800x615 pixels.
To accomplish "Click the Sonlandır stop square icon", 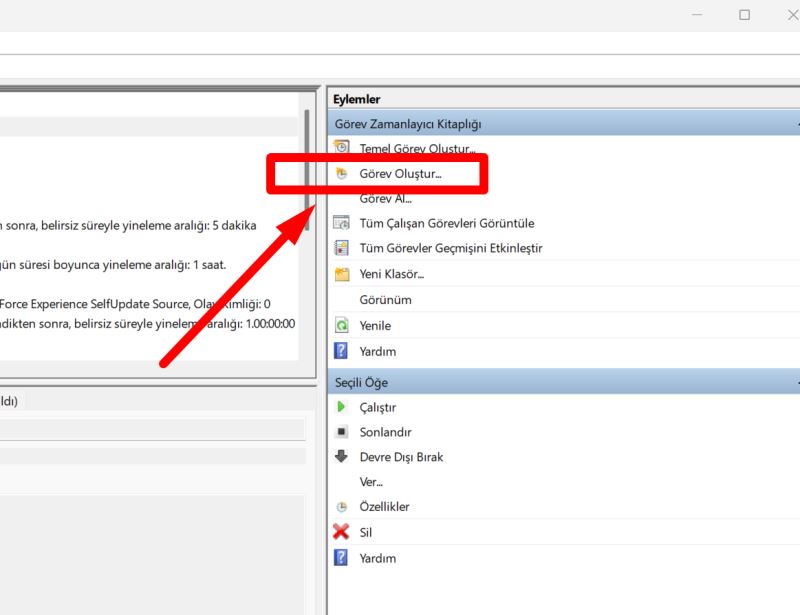I will pyautogui.click(x=341, y=432).
